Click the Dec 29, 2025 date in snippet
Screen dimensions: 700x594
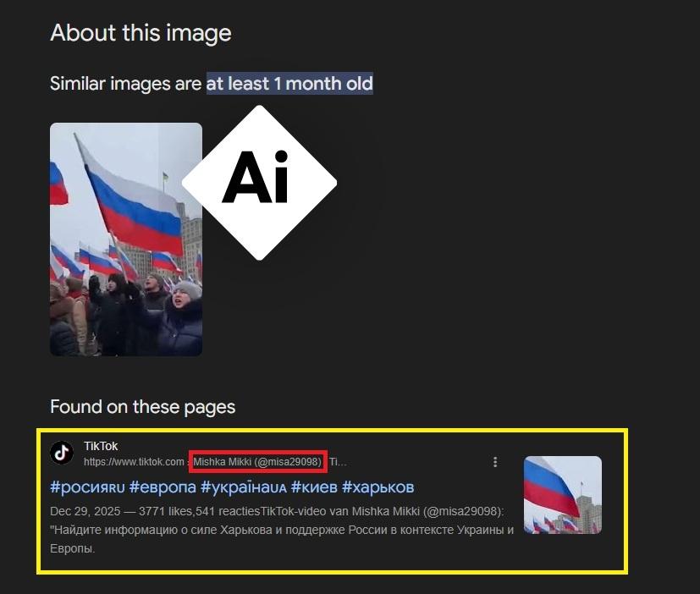click(x=85, y=511)
